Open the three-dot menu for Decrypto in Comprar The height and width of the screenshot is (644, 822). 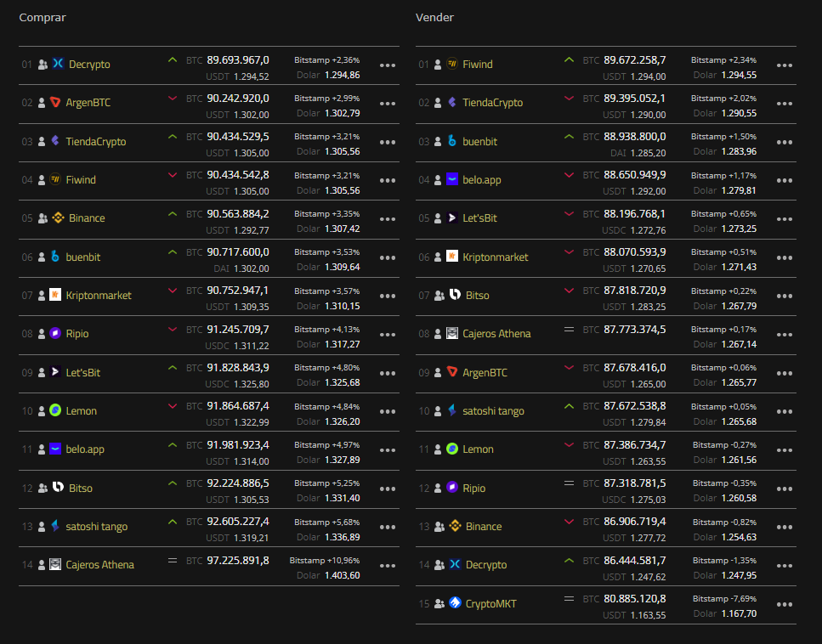pos(388,65)
